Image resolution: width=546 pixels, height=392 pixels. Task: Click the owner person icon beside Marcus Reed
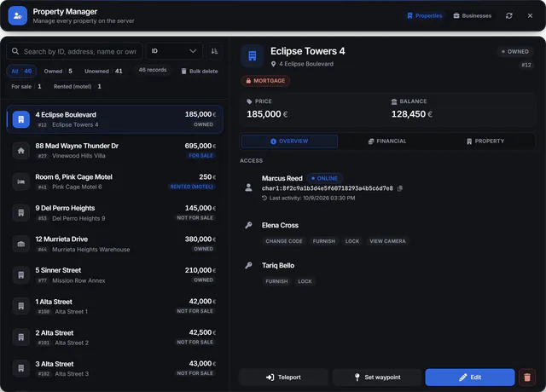click(x=248, y=187)
